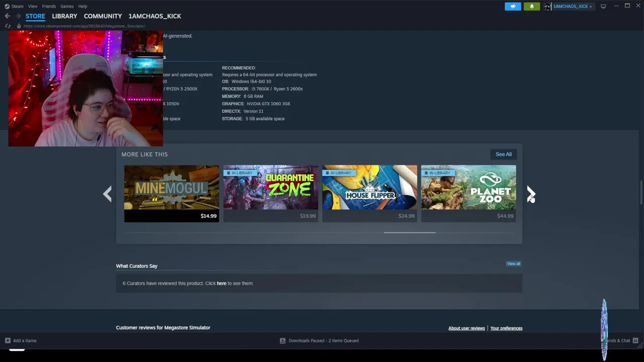Click the MORE LIKE THIS heading
Screen dimensions: 644x362
(144, 154)
